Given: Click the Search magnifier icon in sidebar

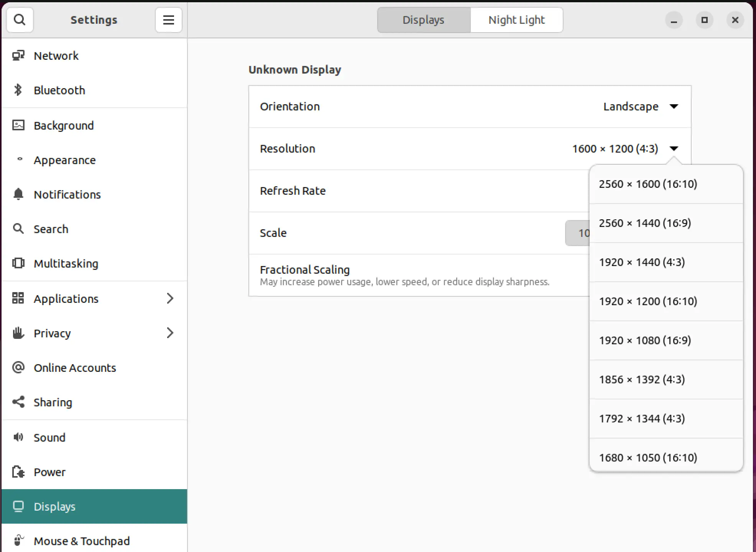Looking at the screenshot, I should (18, 229).
